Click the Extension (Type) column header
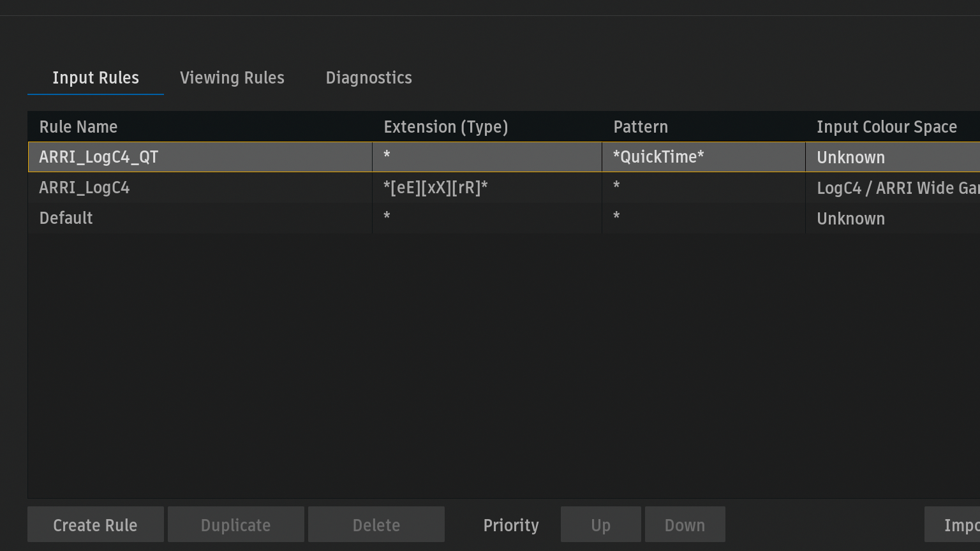The width and height of the screenshot is (980, 551). 445,127
